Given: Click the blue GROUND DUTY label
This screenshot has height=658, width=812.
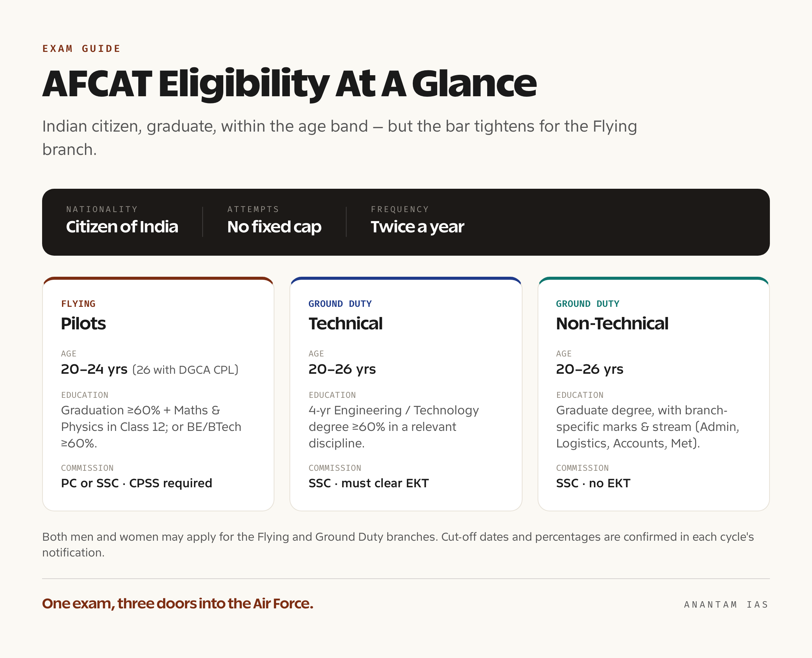Looking at the screenshot, I should tap(340, 303).
